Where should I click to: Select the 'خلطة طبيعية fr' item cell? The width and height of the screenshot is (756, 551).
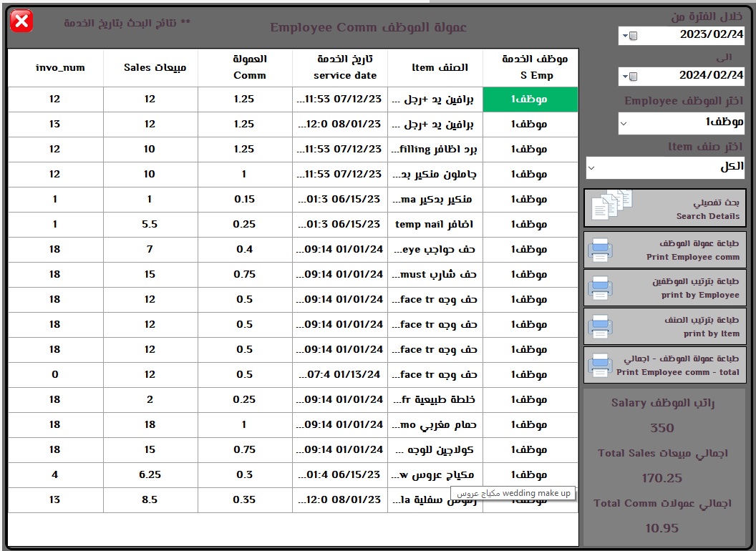[x=435, y=400]
